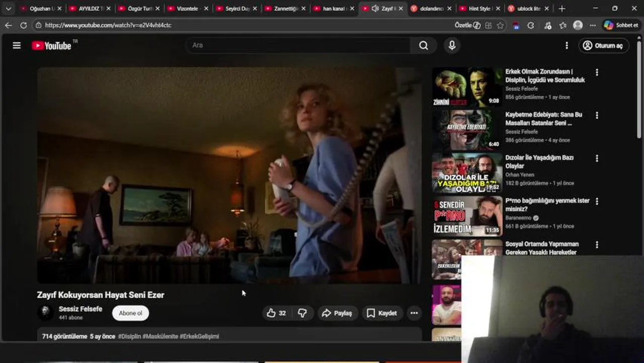Viewport: 644px width, 363px height.
Task: Click the search magnifier button
Action: coord(423,45)
